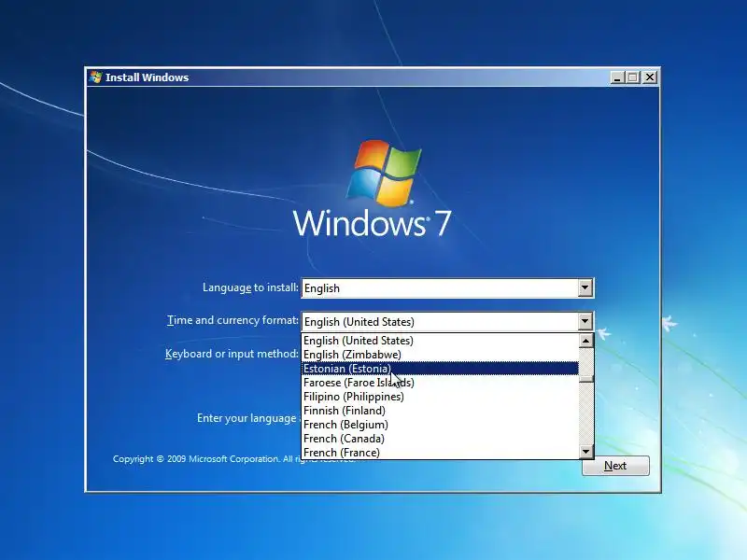Click the list scrollbar up arrow
The image size is (747, 560).
coord(586,341)
